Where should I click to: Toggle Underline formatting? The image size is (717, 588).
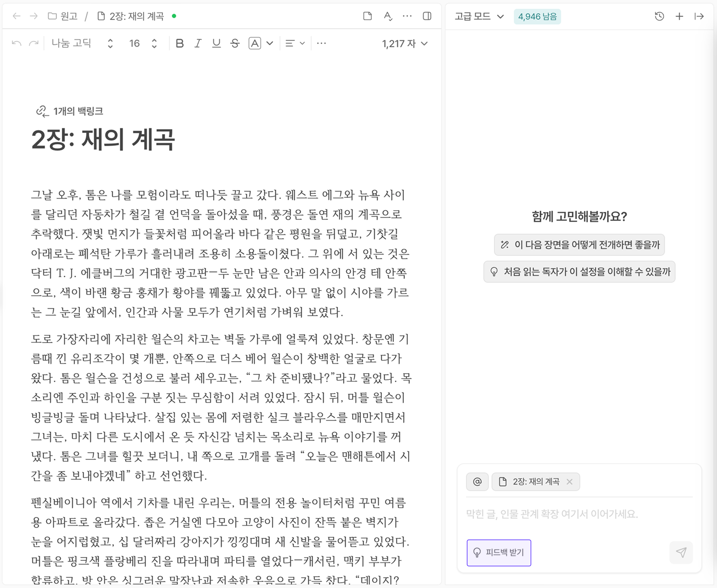coord(216,44)
